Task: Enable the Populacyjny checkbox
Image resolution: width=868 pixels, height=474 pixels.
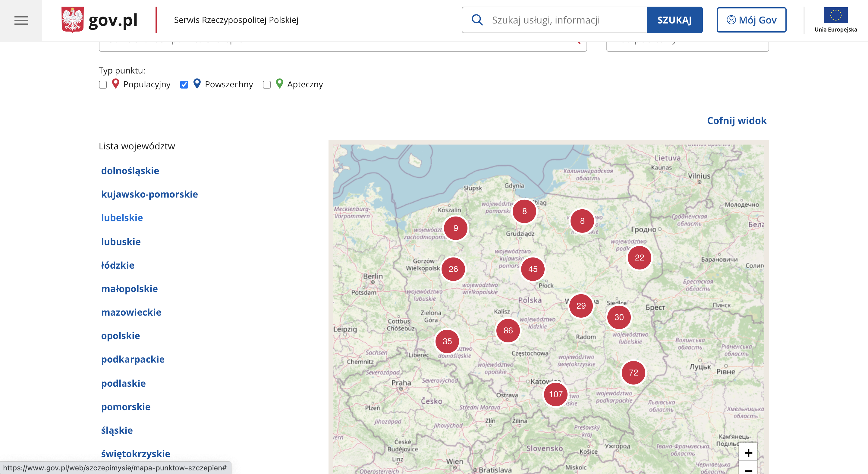Action: (x=103, y=85)
